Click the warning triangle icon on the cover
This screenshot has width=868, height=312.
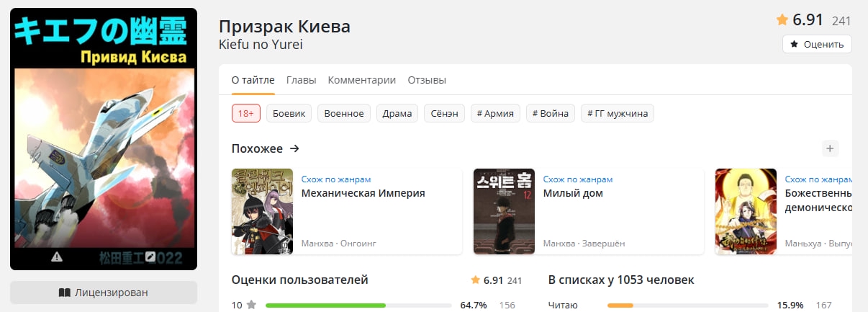[57, 257]
